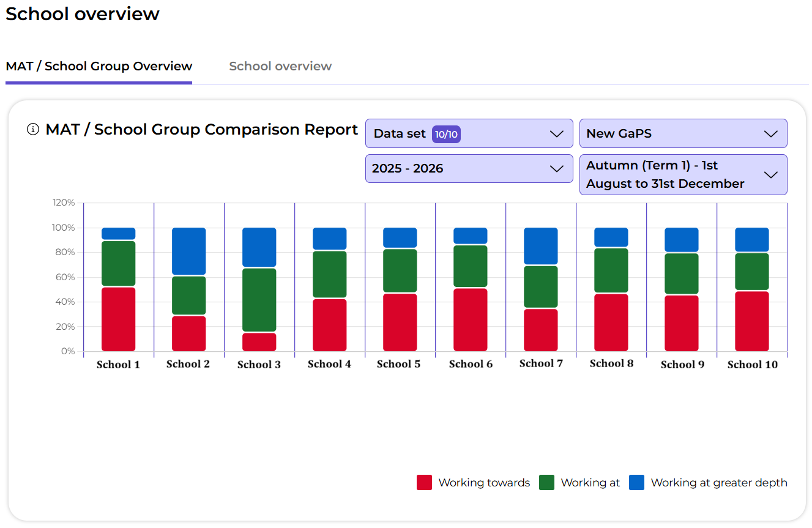This screenshot has width=812, height=528.
Task: Click the info icon beside Comparison Report title
Action: coord(33,130)
